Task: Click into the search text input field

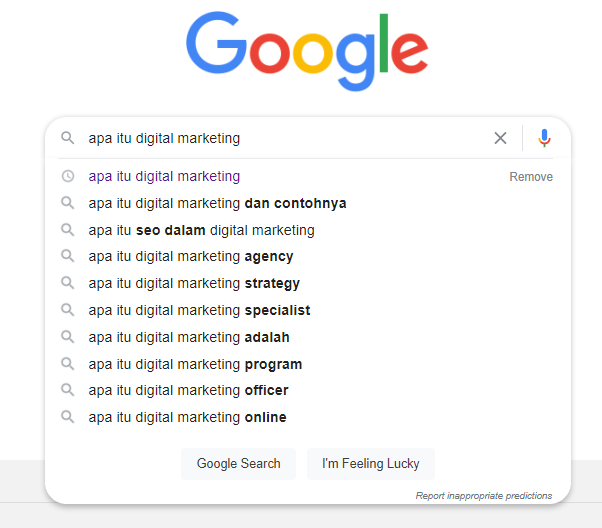Action: point(280,138)
